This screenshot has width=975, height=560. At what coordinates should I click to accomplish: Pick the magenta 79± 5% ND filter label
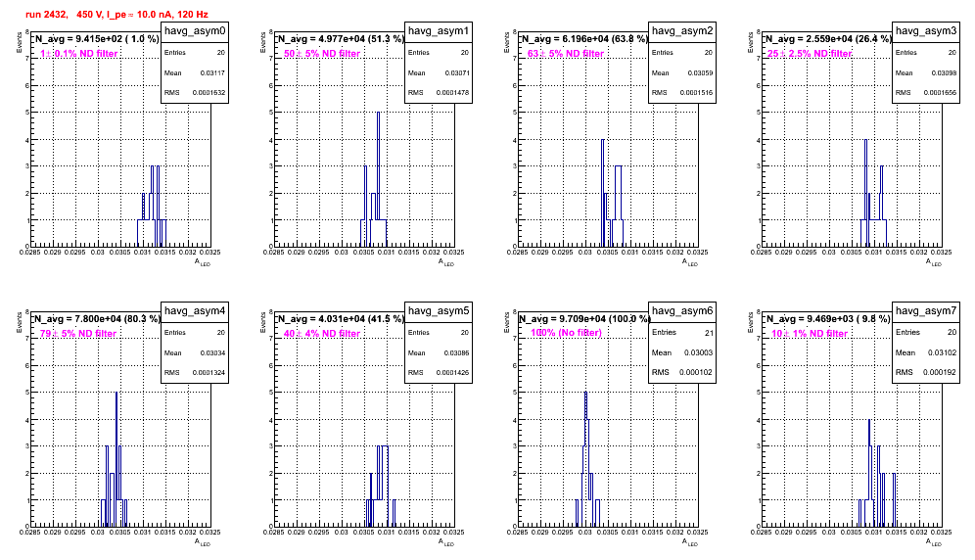(x=78, y=334)
